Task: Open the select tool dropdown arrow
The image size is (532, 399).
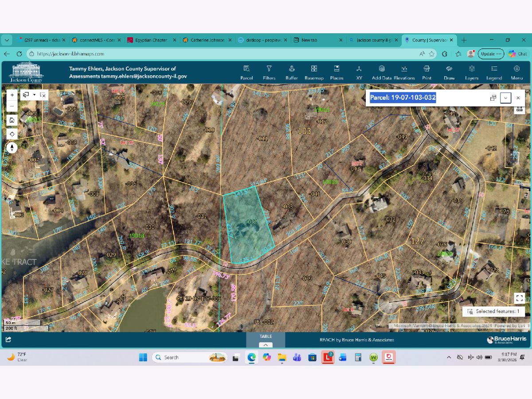Action: 34,94
